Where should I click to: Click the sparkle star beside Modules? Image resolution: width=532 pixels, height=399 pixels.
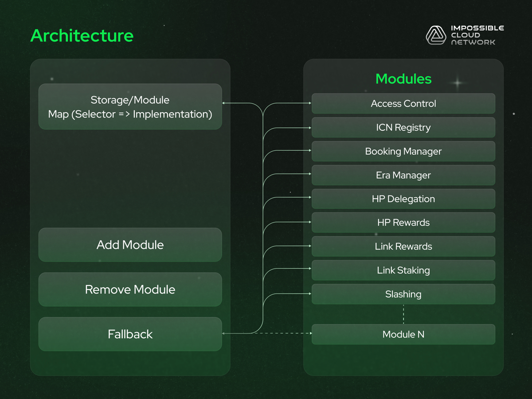(x=457, y=83)
